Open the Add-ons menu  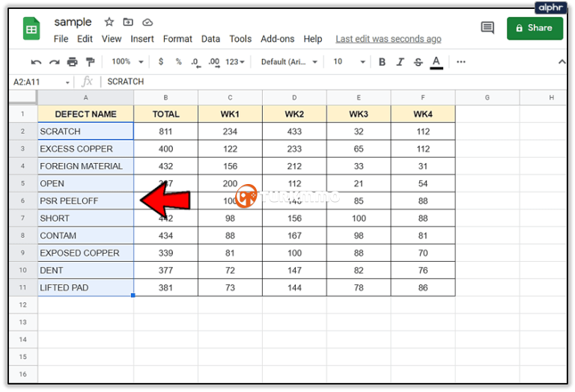click(x=278, y=39)
